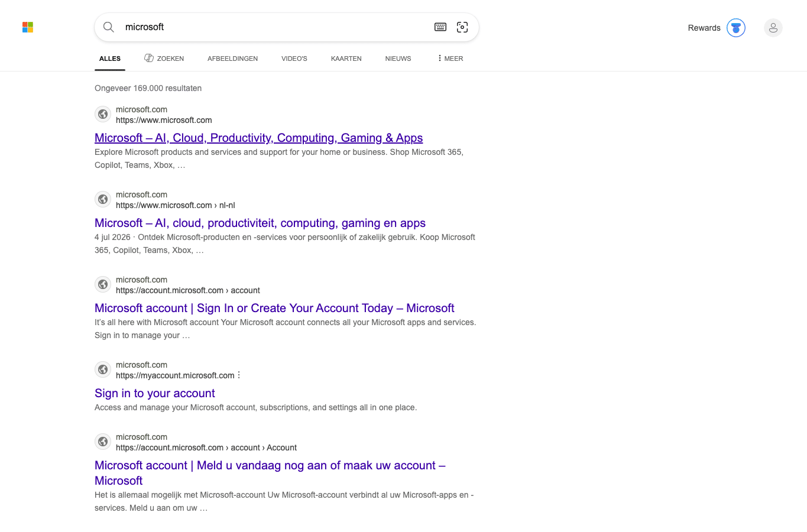Screen dimensions: 807x532
Task: Open the account profile icon
Action: tap(773, 28)
